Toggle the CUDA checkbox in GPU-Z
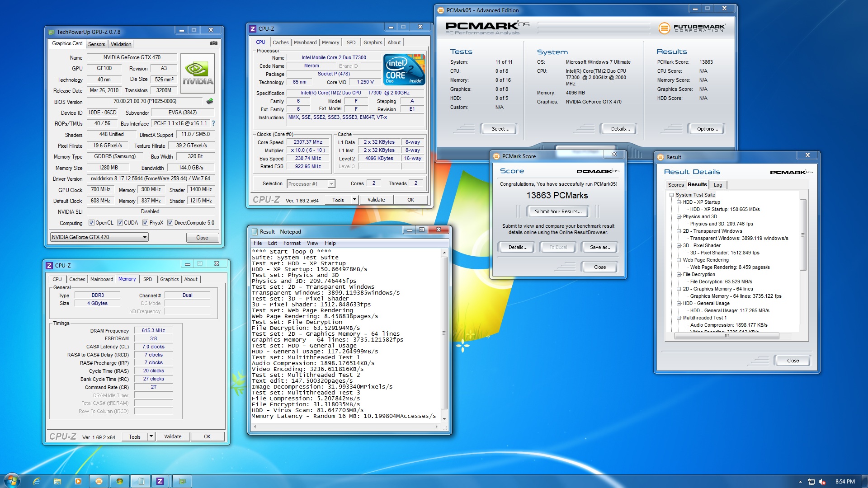The image size is (868, 488). (x=120, y=223)
